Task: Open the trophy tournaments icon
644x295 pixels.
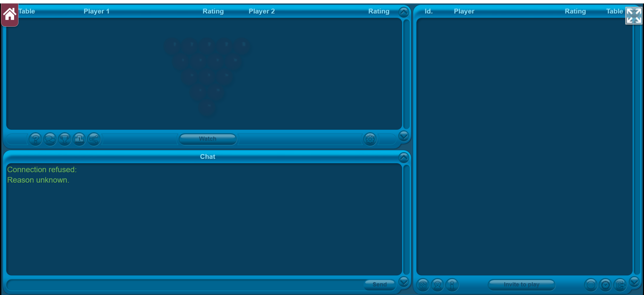Action: point(64,139)
